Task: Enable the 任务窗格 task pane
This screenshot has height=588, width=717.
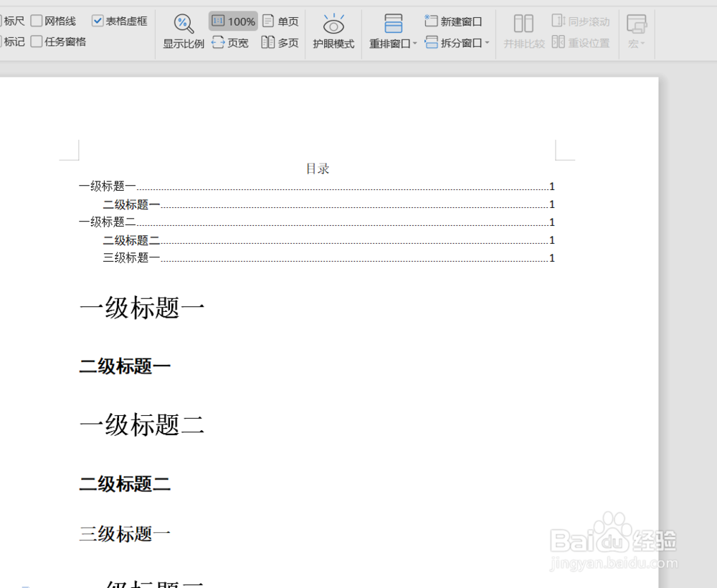Action: pos(36,42)
